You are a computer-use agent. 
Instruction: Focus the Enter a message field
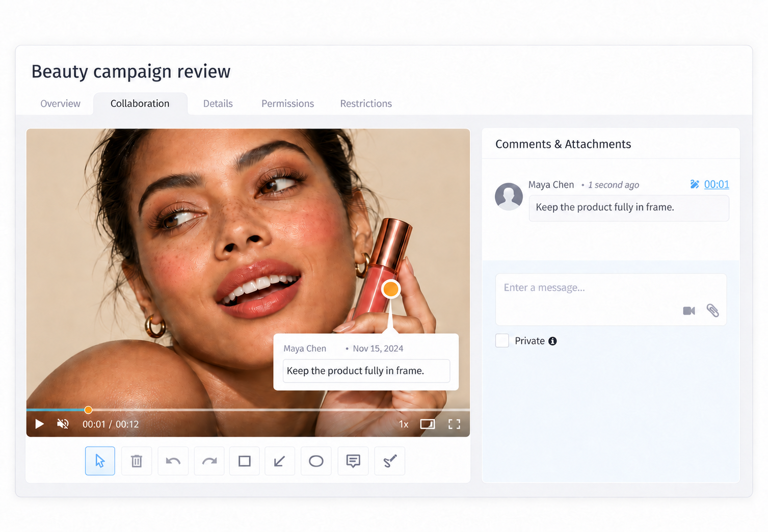coord(611,300)
